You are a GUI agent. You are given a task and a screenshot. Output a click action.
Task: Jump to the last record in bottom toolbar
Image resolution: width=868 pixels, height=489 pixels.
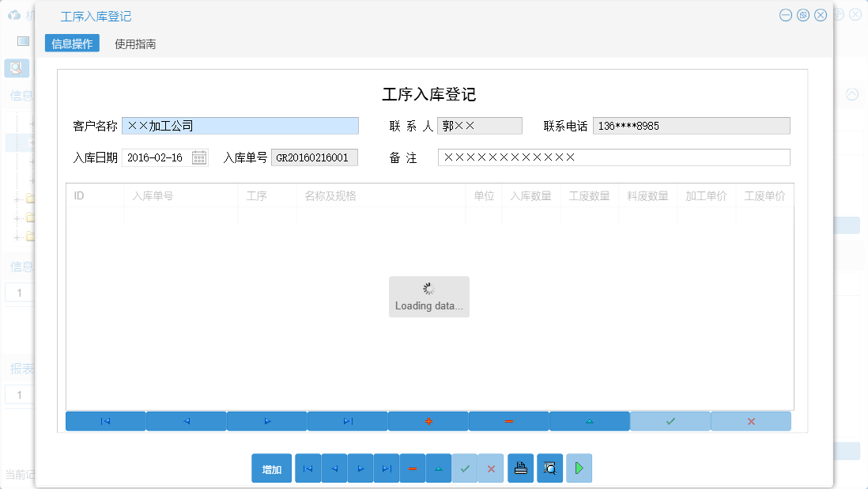386,468
